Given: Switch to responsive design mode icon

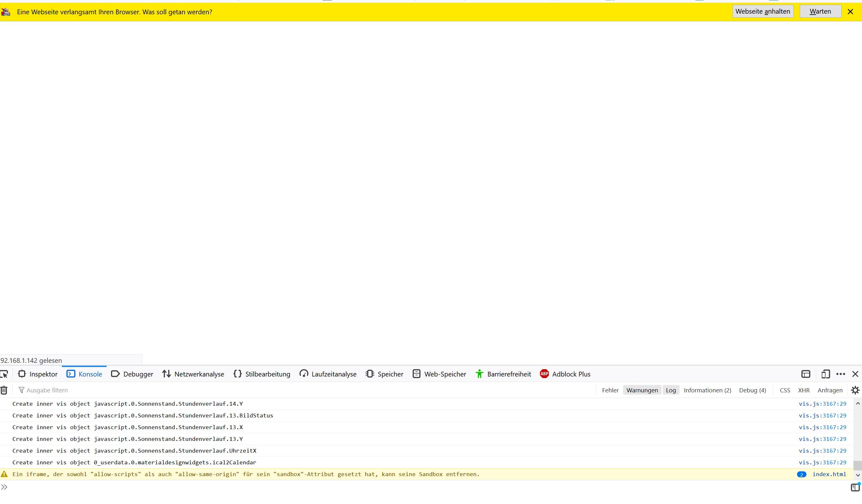Looking at the screenshot, I should point(826,374).
